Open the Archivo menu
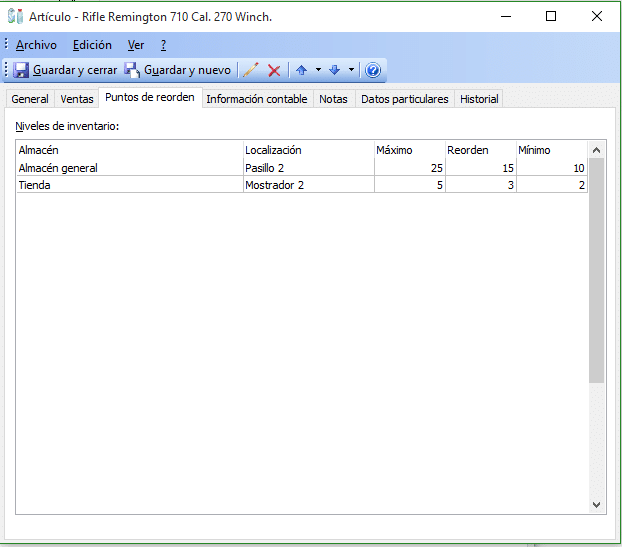The width and height of the screenshot is (622, 547). pos(36,45)
